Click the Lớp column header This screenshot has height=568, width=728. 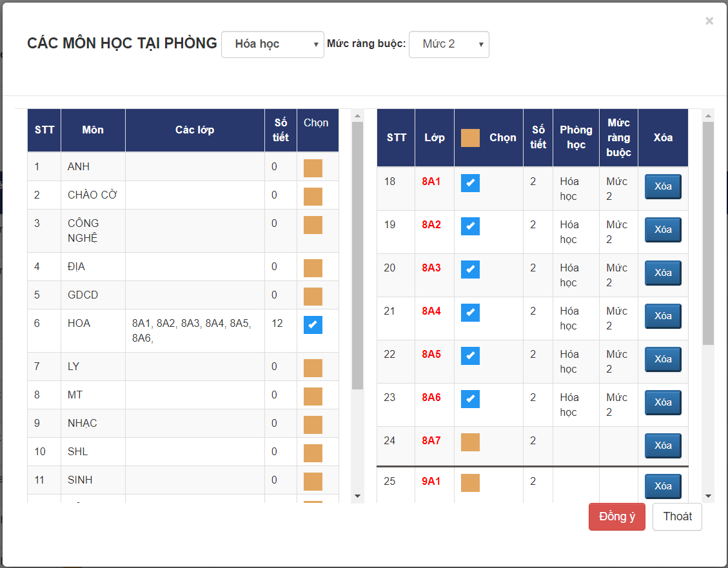click(435, 137)
